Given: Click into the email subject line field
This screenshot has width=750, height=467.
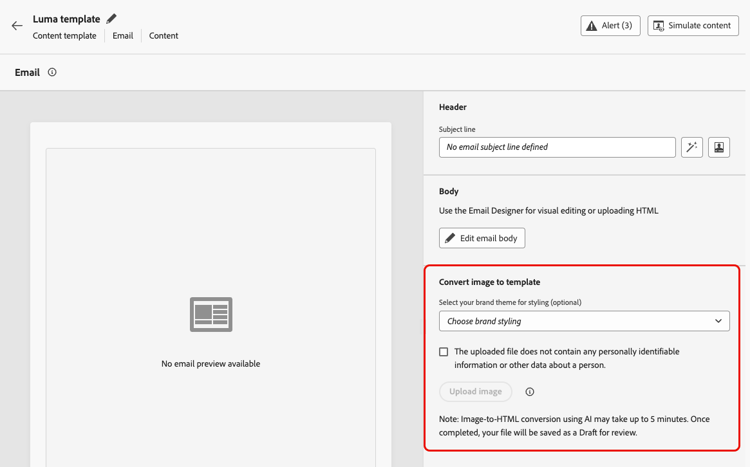Looking at the screenshot, I should click(x=556, y=147).
